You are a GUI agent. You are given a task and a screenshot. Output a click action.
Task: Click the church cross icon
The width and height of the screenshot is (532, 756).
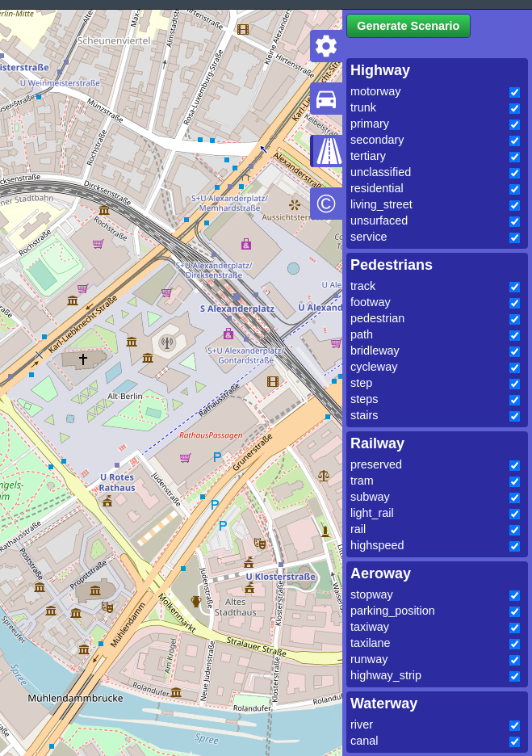click(83, 359)
